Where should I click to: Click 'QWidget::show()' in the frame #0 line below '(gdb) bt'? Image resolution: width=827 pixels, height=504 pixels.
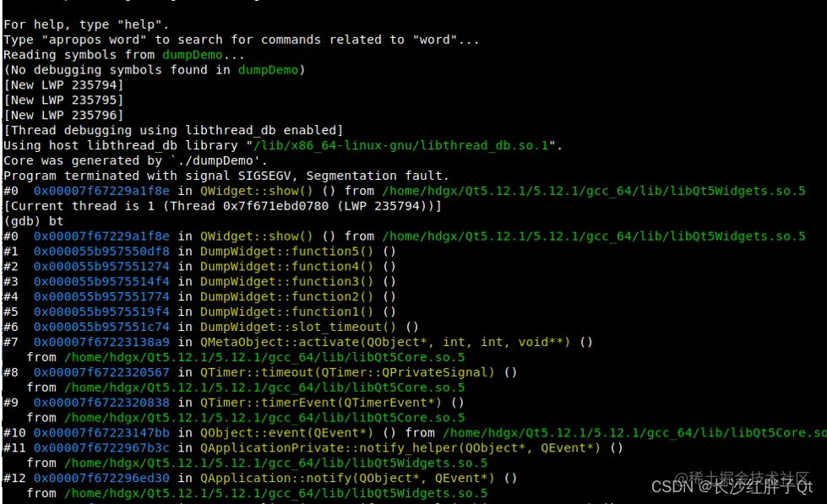pyautogui.click(x=256, y=236)
